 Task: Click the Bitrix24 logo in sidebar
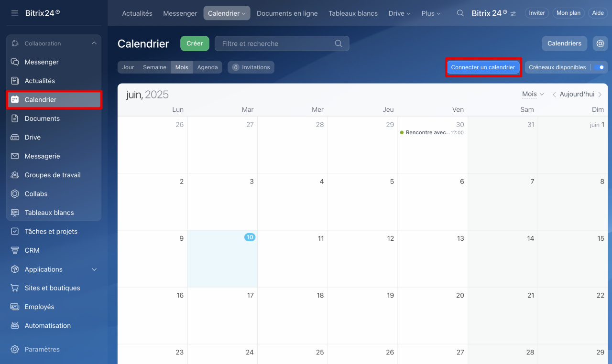tap(43, 13)
